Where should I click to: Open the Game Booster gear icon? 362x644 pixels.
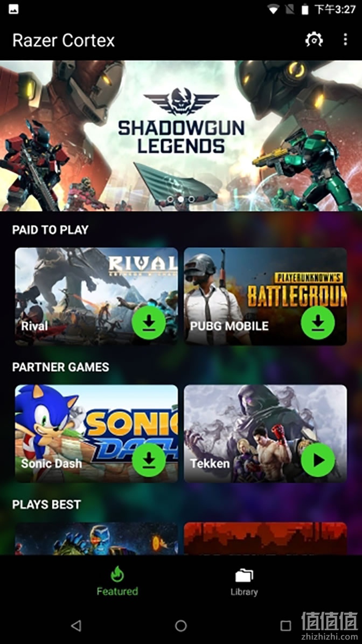(314, 40)
